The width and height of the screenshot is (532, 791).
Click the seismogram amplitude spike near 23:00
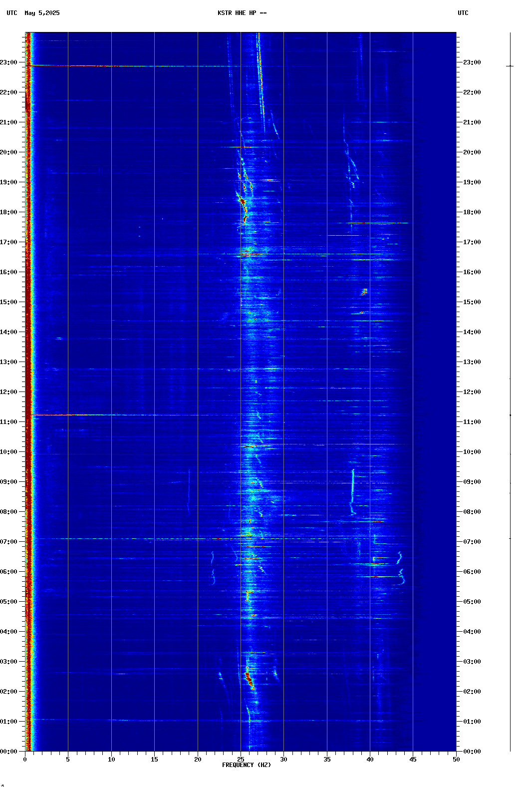tap(510, 66)
